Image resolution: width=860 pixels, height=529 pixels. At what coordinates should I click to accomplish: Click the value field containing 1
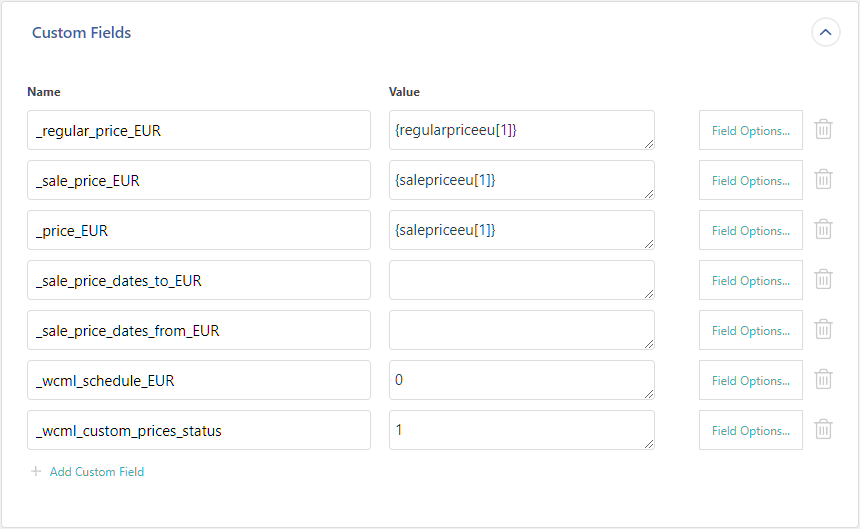click(522, 430)
